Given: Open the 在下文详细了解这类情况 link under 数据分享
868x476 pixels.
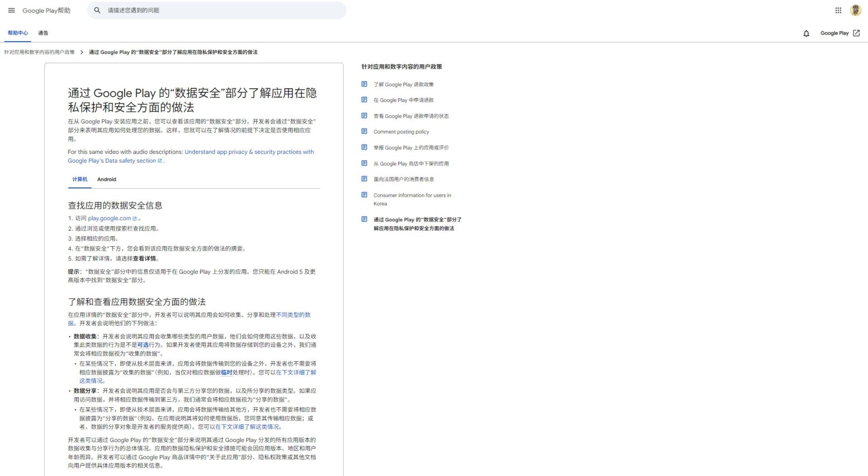Looking at the screenshot, I should pos(247,427).
